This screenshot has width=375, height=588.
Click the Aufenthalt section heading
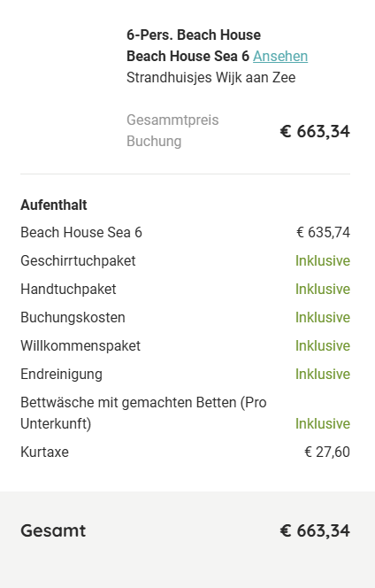(x=54, y=205)
